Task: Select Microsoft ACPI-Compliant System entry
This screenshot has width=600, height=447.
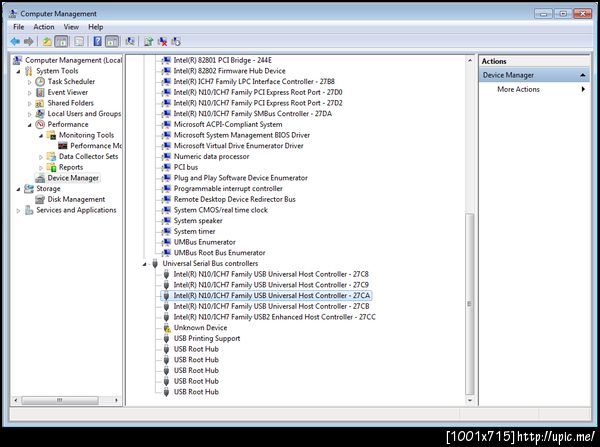Action: (x=228, y=124)
